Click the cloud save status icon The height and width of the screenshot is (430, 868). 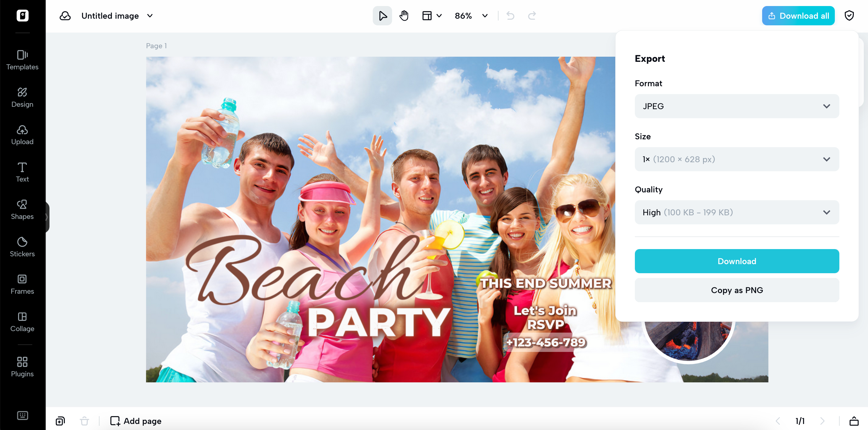point(65,16)
